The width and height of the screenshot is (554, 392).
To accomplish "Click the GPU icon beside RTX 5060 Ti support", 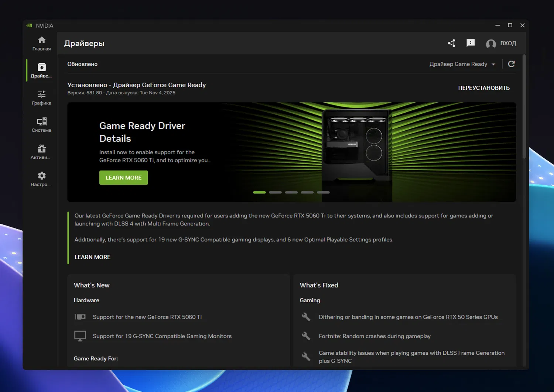I will 80,317.
